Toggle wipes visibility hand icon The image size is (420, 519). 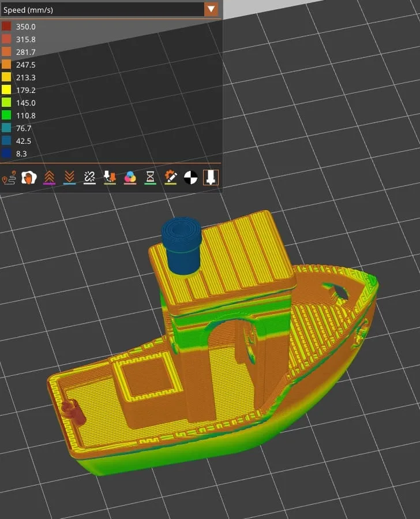[x=29, y=178]
